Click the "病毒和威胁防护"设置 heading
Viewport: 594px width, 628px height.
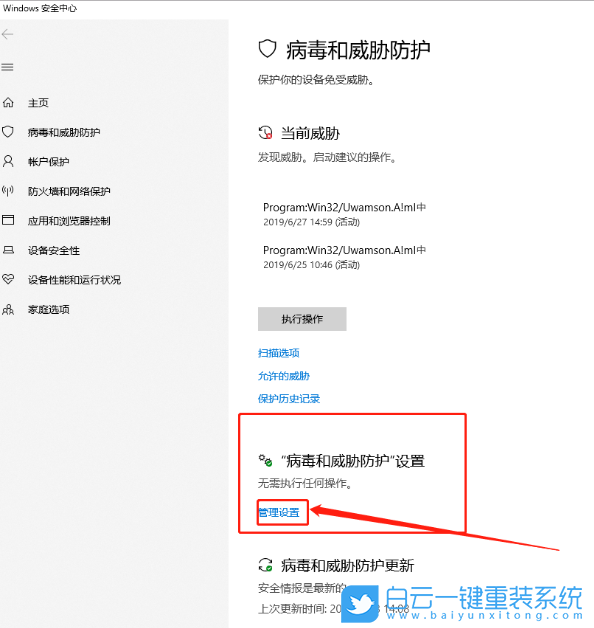[353, 461]
